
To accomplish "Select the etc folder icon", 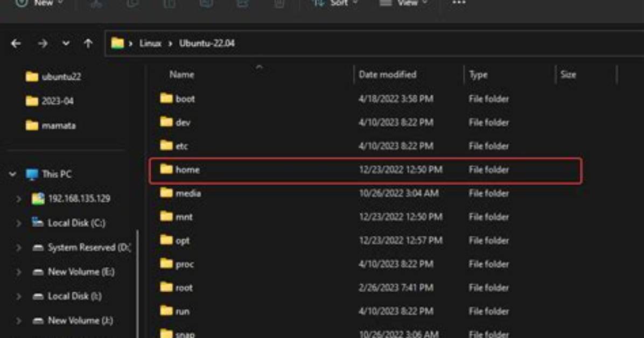I will [x=166, y=145].
